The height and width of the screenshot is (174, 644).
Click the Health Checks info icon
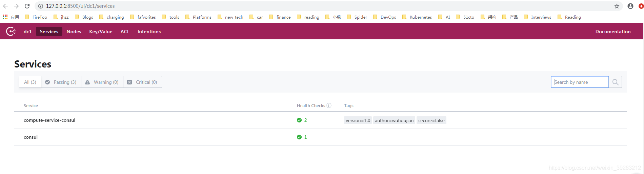click(329, 106)
